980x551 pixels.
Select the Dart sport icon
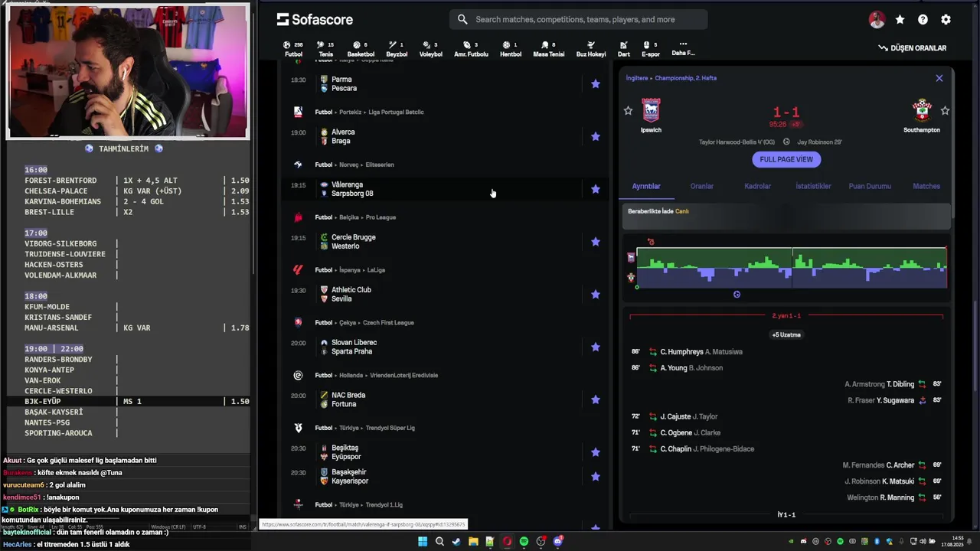point(624,49)
